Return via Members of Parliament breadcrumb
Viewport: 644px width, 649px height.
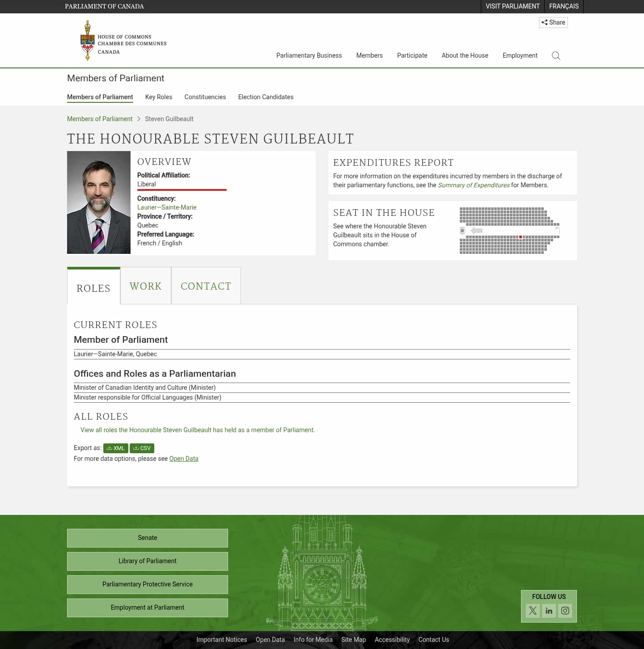[x=100, y=118]
